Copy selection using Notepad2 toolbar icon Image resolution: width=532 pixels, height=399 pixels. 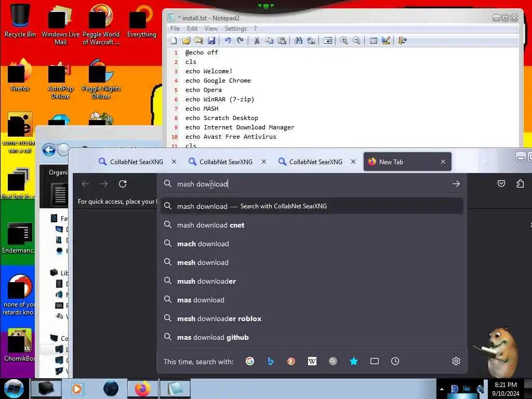point(270,41)
